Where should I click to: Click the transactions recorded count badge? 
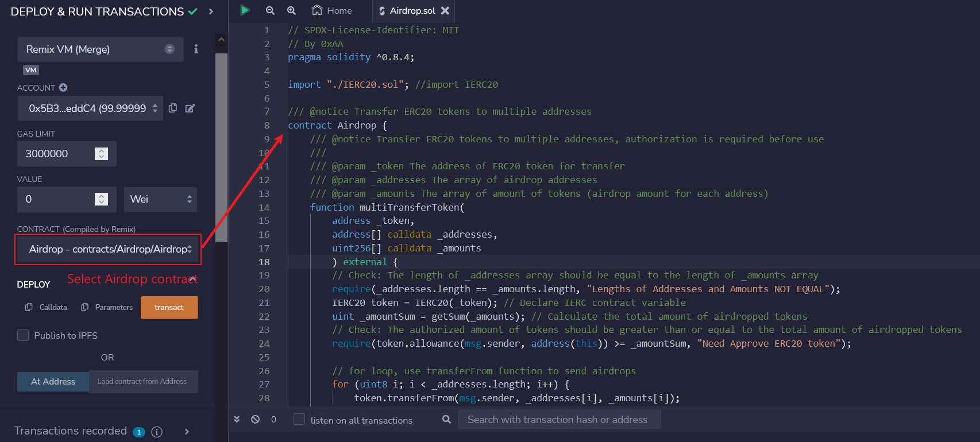139,432
